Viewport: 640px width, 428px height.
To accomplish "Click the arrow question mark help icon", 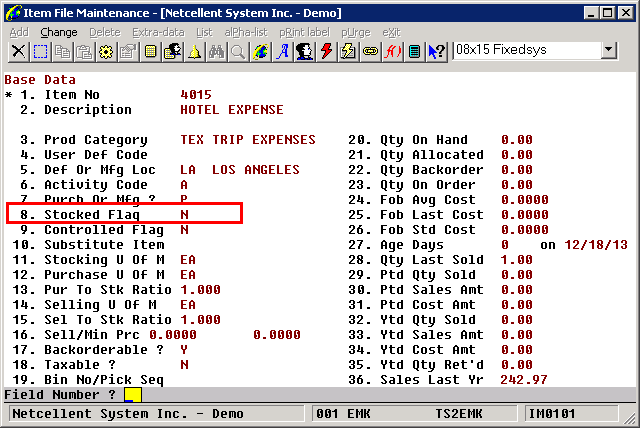I will coord(437,52).
